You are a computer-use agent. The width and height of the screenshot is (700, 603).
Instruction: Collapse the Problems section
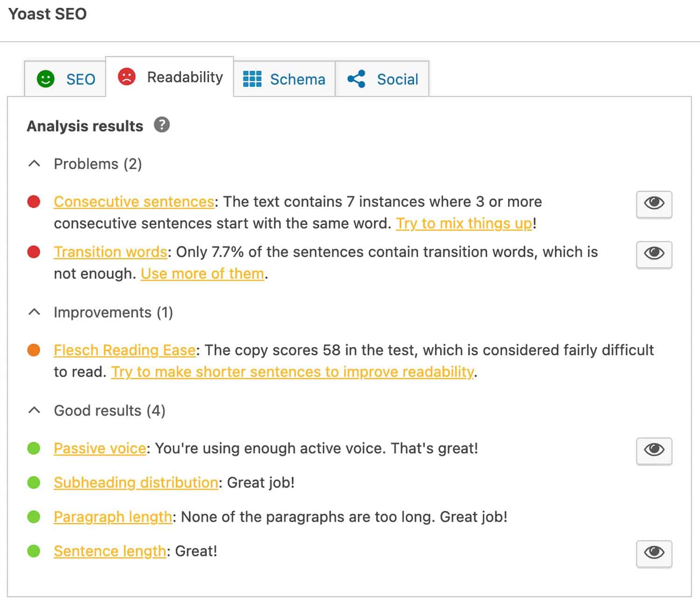click(x=33, y=163)
